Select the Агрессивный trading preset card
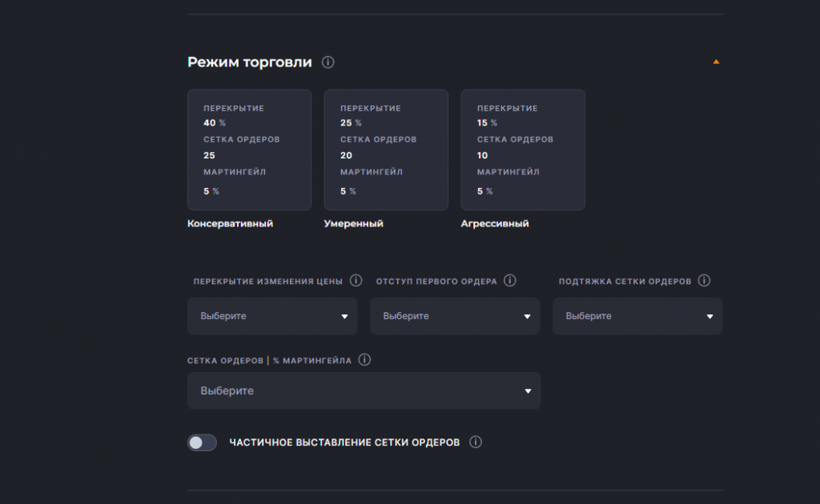This screenshot has width=820, height=504. (522, 150)
